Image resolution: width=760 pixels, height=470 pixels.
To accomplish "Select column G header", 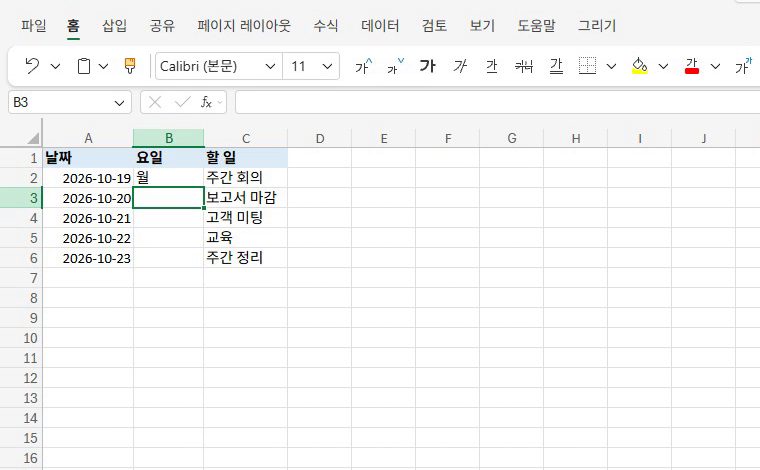I will [511, 139].
